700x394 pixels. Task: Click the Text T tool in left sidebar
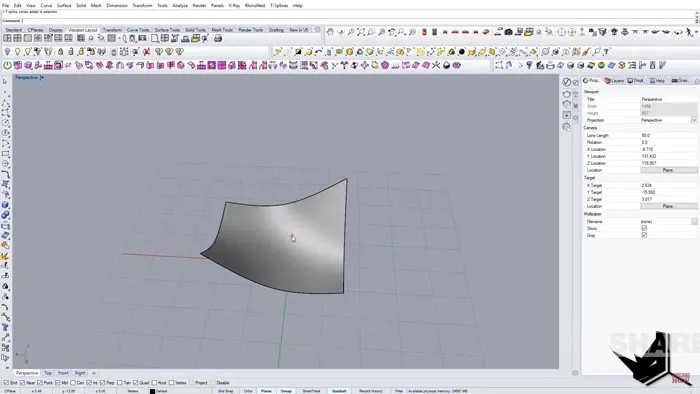tap(5, 328)
